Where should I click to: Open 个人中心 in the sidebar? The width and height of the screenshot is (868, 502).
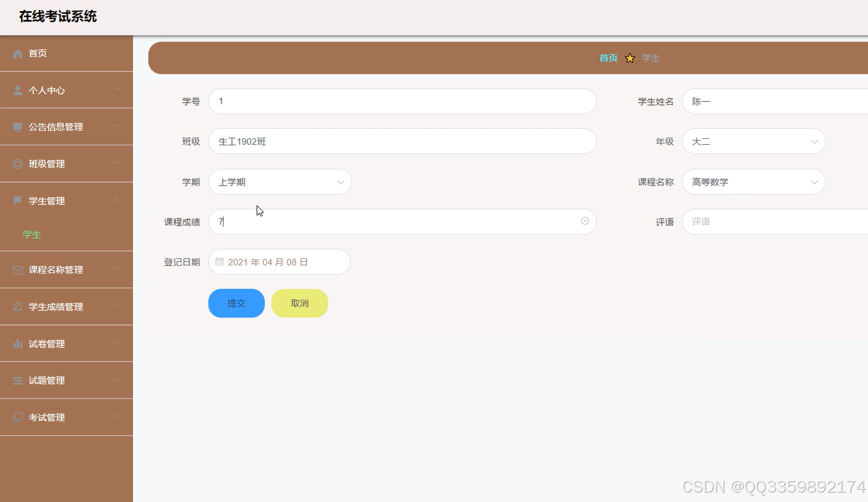pos(66,90)
